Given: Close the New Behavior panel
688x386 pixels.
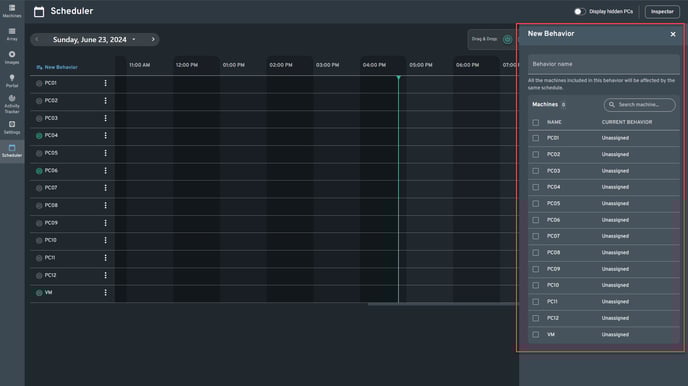Looking at the screenshot, I should click(673, 34).
